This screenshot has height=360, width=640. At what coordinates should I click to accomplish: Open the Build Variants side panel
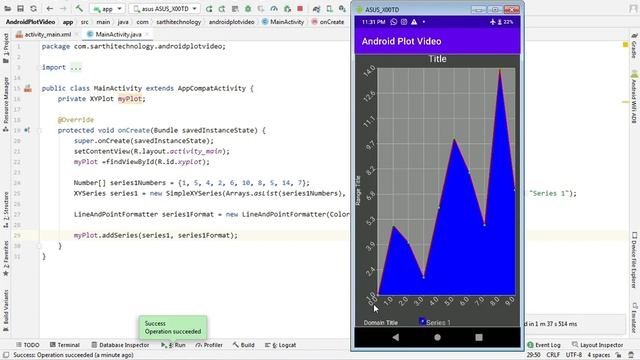click(x=6, y=311)
